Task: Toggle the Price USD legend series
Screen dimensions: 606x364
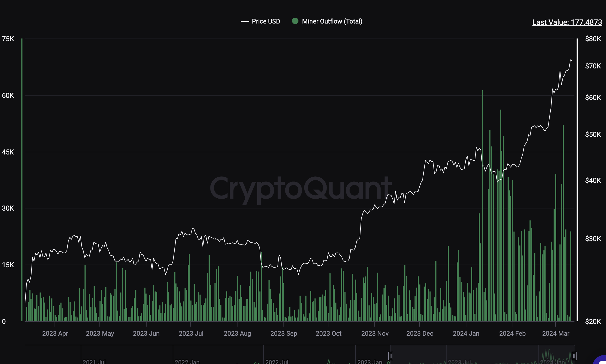Action: [260, 21]
